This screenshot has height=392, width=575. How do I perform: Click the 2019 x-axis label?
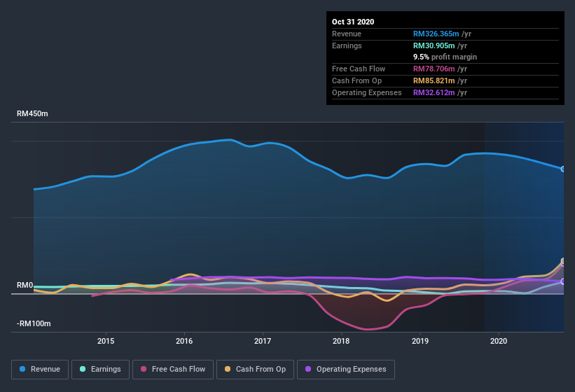(x=420, y=341)
